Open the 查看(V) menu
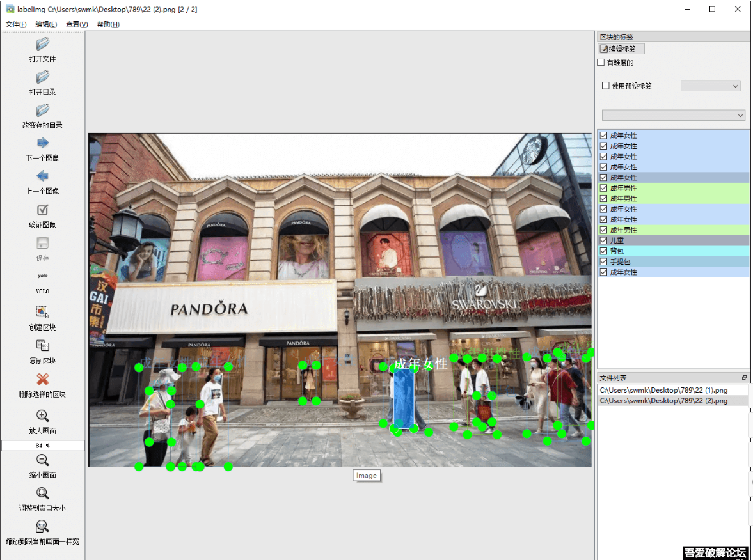Screen dimensions: 753x560 click(77, 24)
